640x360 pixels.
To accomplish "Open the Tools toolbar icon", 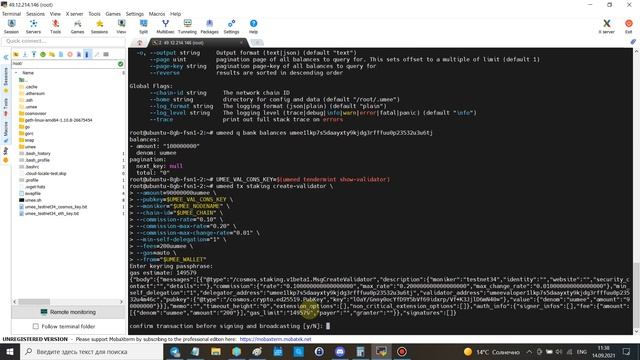I will 55,27.
